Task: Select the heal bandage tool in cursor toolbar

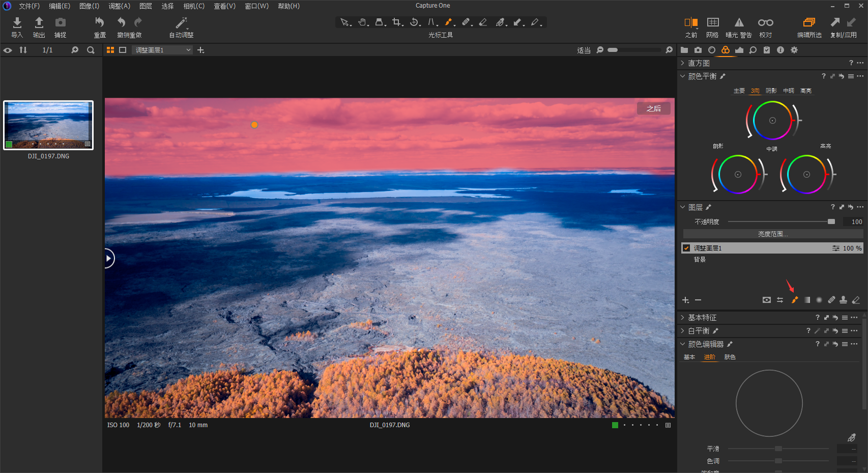Action: (x=466, y=22)
